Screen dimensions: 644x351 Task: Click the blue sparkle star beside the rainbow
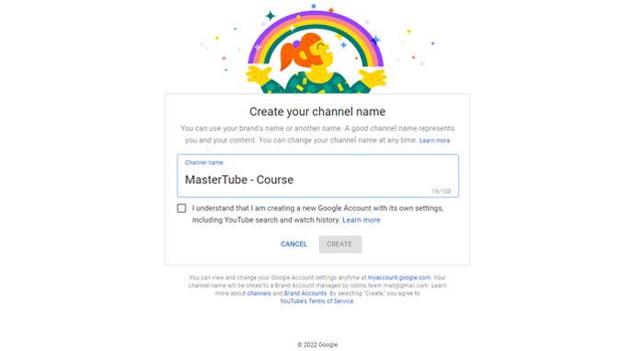click(x=375, y=40)
